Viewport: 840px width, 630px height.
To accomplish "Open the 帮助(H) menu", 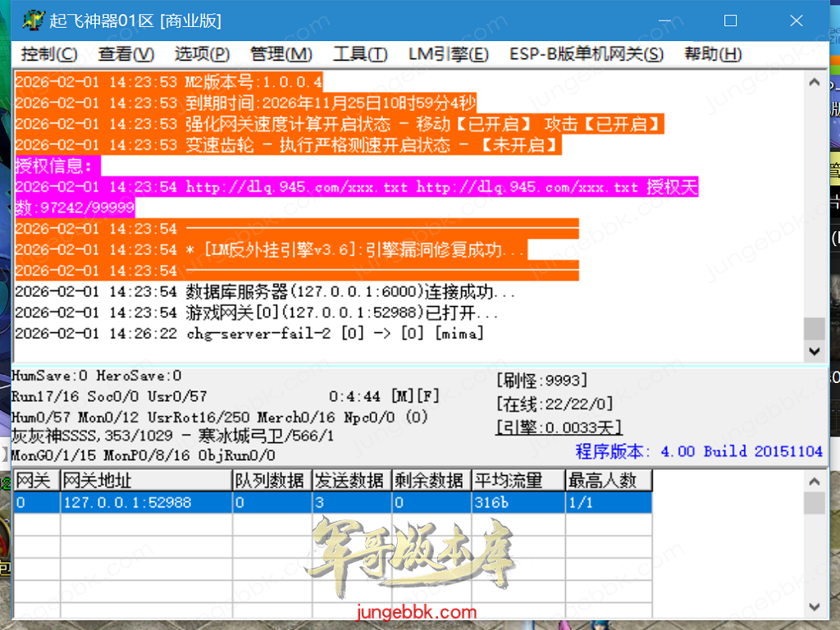I will coord(712,54).
